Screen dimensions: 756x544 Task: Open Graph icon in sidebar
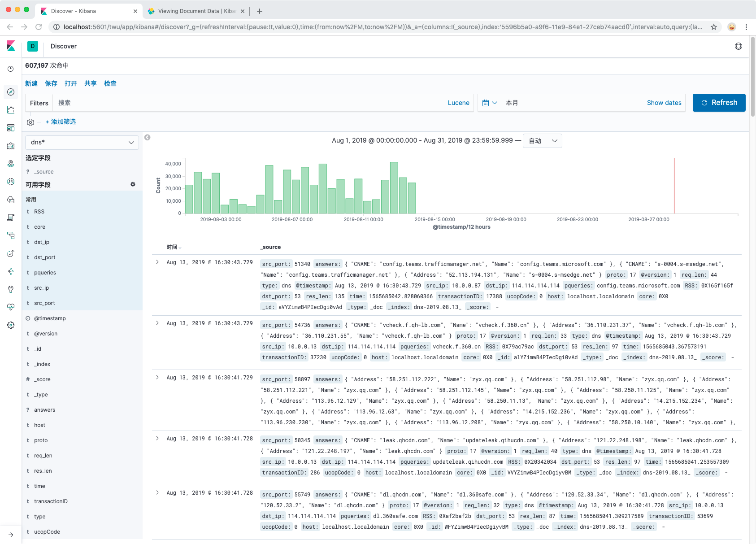[11, 271]
